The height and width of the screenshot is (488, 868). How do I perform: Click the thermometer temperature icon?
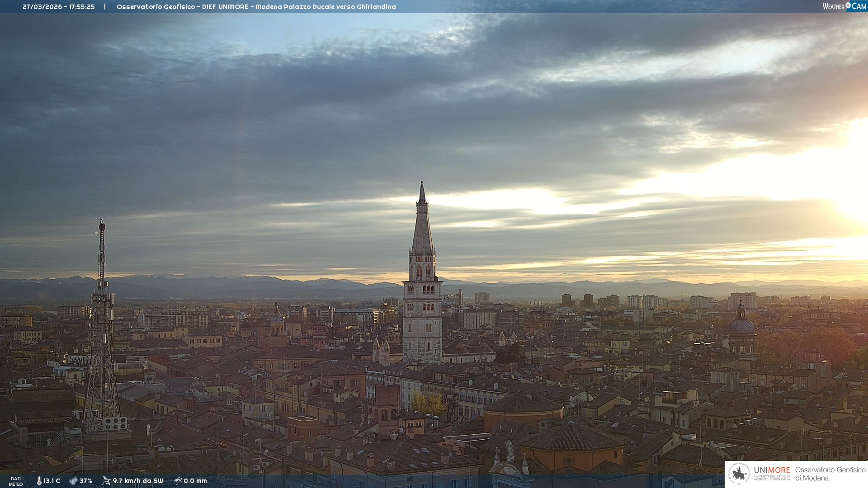[x=39, y=481]
